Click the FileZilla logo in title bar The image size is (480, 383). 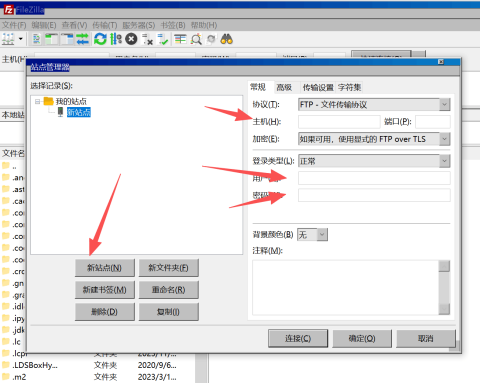9,10
